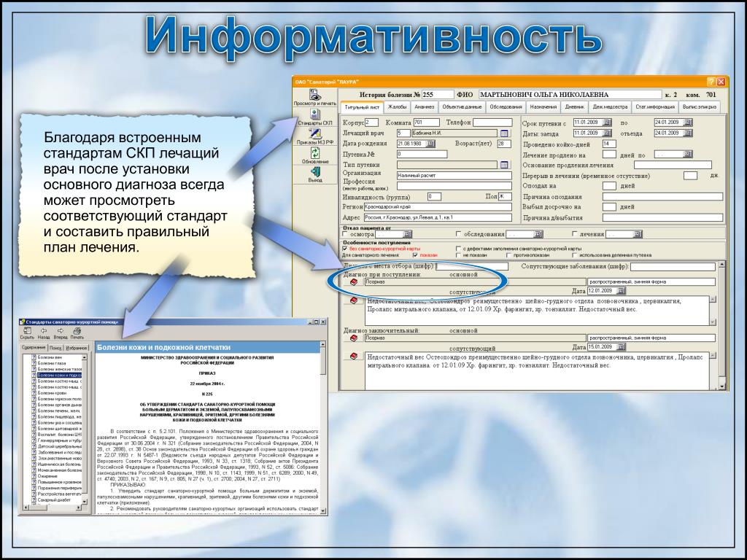
Task: Open calendar for admission diagnosis Дата 12.01.2009
Action: click(621, 290)
